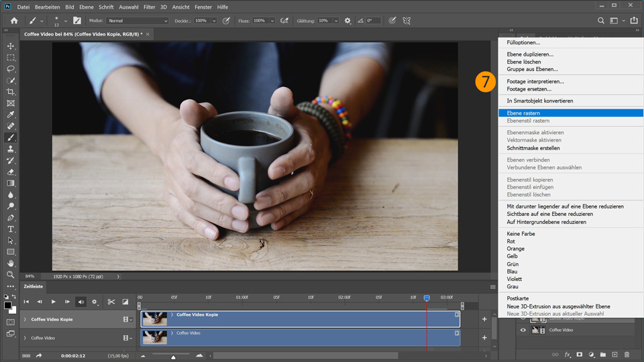Toggle airbrush build-up icon beside Fluss
The height and width of the screenshot is (362, 644).
[x=286, y=21]
